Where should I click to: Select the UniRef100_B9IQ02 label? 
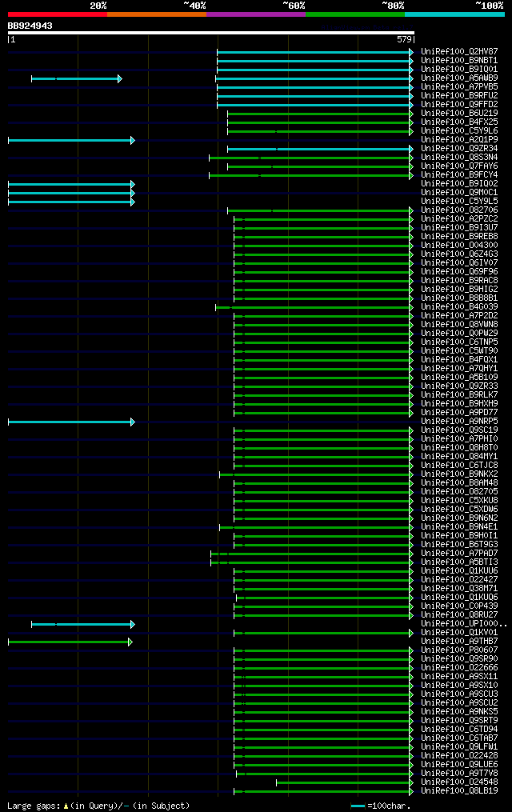(x=459, y=184)
